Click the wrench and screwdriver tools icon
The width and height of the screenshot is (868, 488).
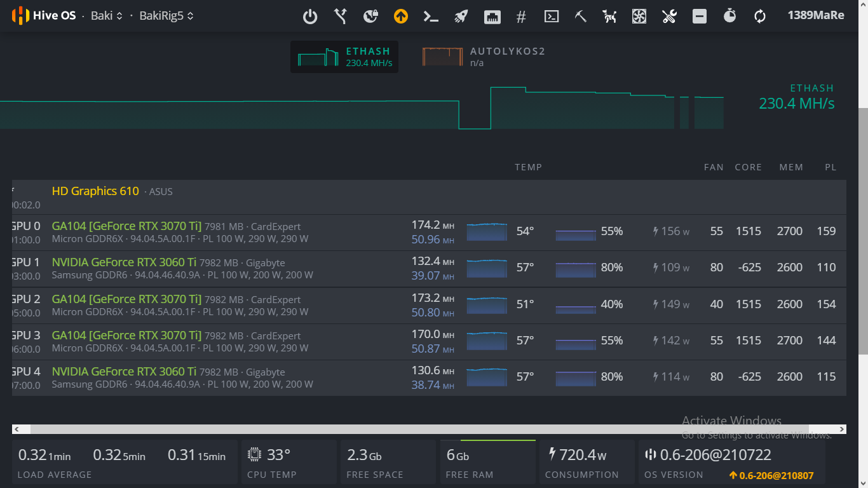coord(669,17)
